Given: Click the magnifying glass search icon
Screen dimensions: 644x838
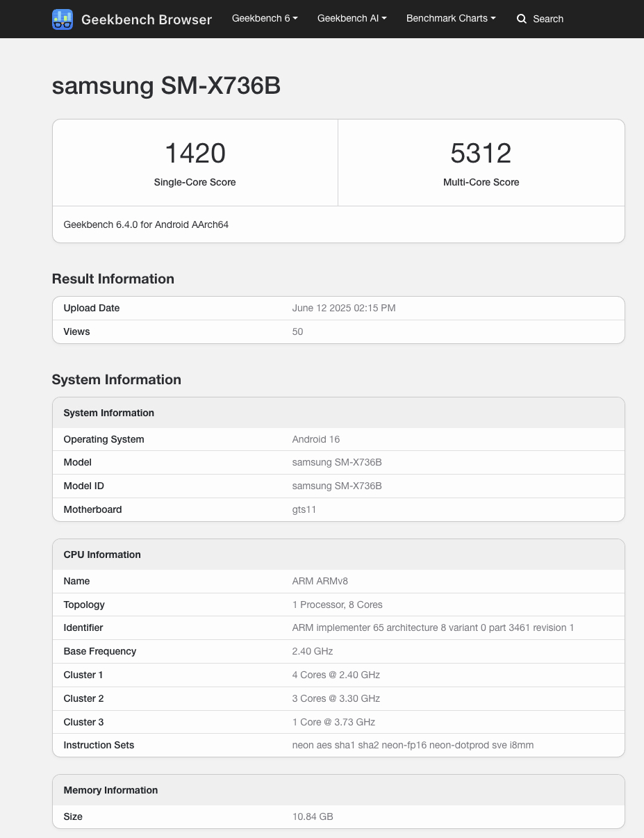Looking at the screenshot, I should tap(522, 19).
